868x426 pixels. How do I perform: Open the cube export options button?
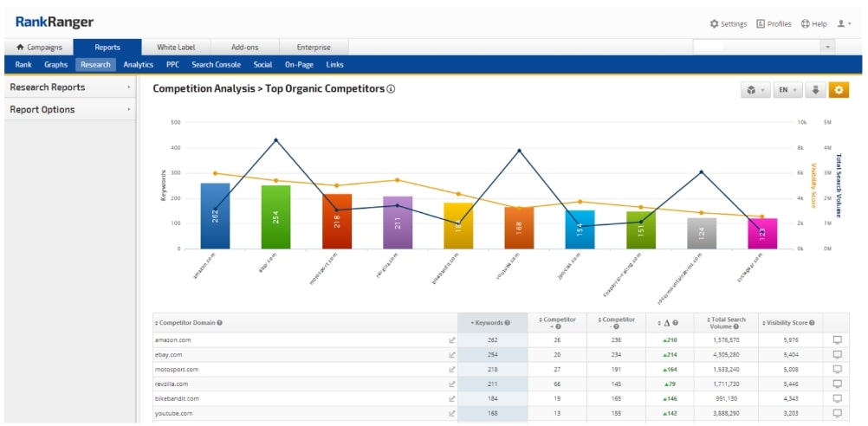[x=755, y=90]
